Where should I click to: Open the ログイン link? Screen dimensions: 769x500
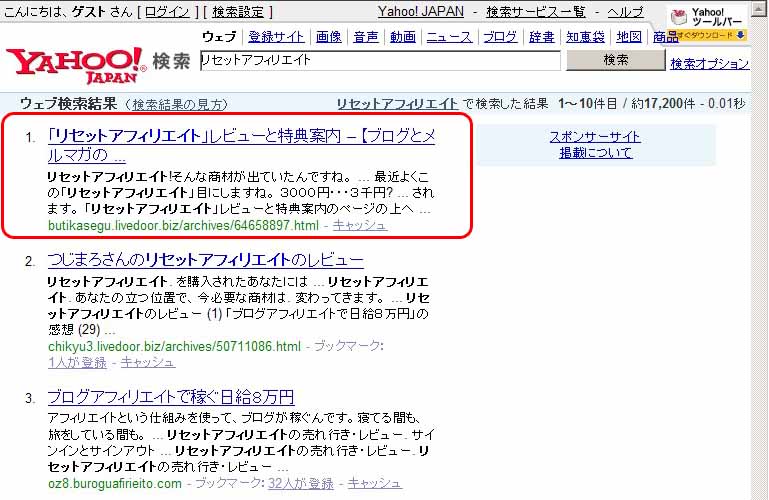167,12
